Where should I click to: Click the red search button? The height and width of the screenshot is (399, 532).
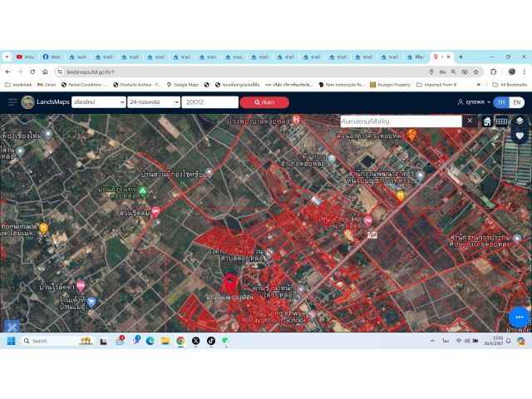264,102
